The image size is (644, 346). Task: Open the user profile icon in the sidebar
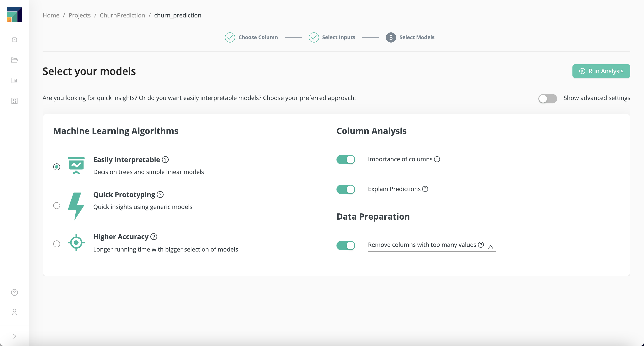click(14, 312)
